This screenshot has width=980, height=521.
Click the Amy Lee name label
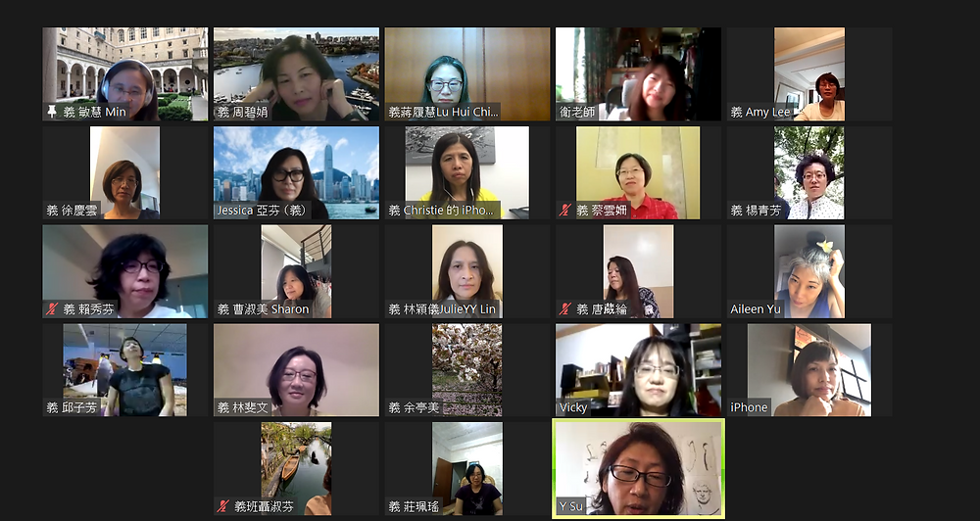760,113
